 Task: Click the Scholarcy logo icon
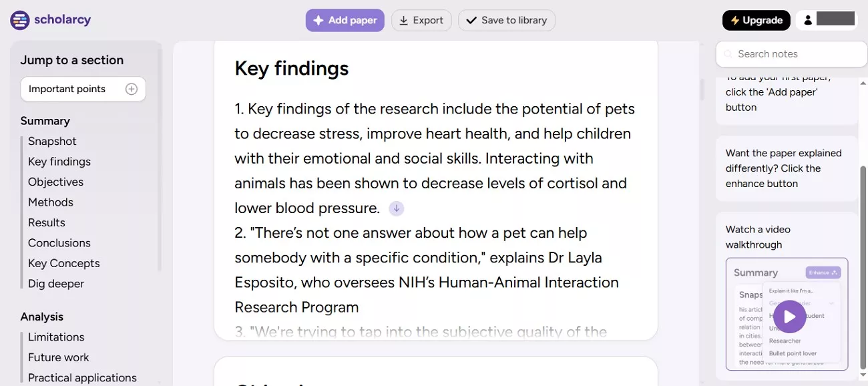(20, 20)
